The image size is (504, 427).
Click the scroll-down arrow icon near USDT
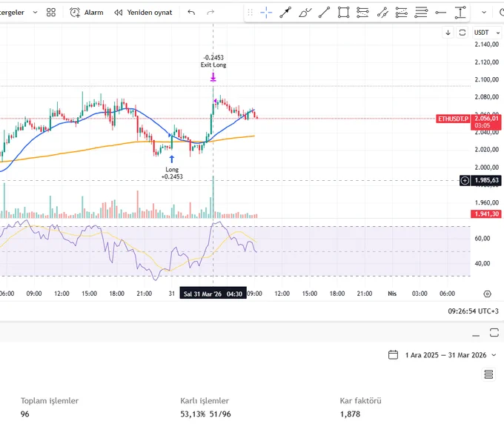tap(448, 33)
